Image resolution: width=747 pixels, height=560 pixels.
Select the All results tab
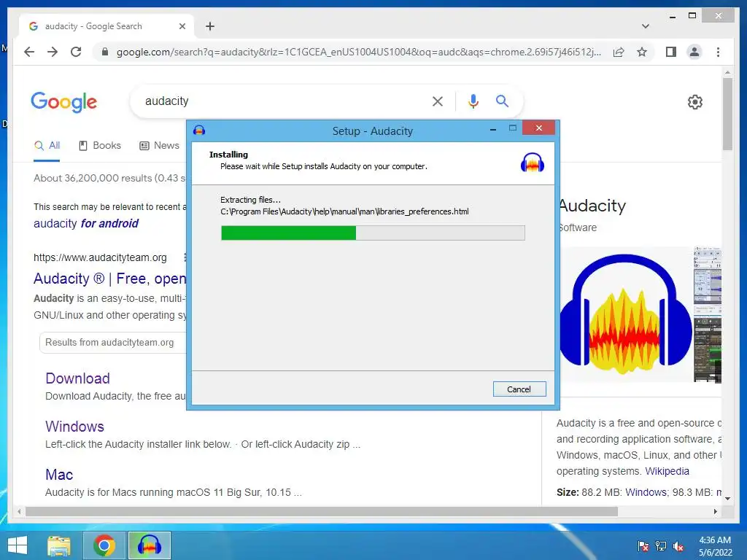click(47, 146)
